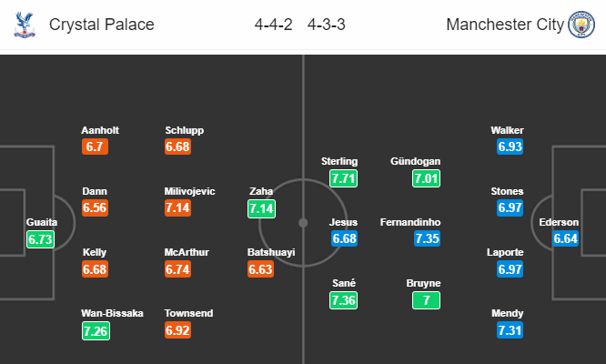Viewport: 606px width, 364px height.
Task: Click Wan-Bissaka's 7.26 rating badge
Action: (96, 331)
